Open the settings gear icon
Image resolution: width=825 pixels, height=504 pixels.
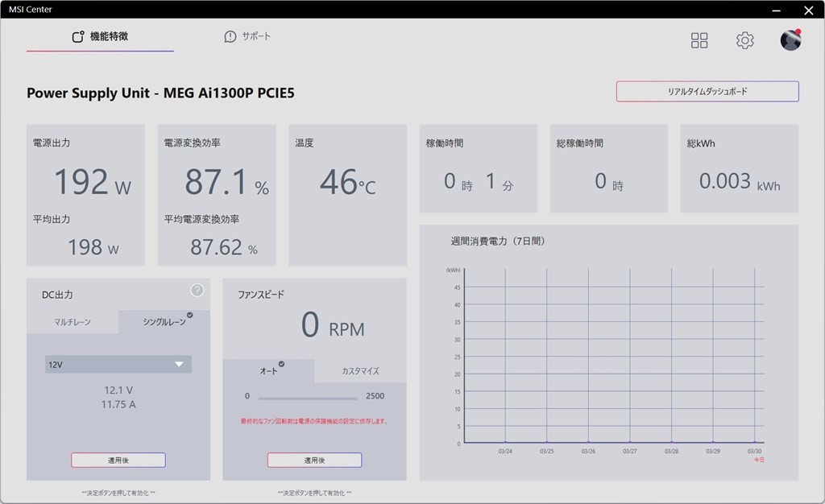[744, 40]
